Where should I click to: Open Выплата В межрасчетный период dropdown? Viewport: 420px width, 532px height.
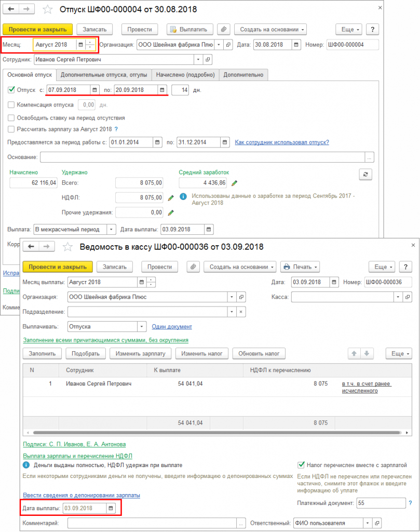[x=111, y=229]
